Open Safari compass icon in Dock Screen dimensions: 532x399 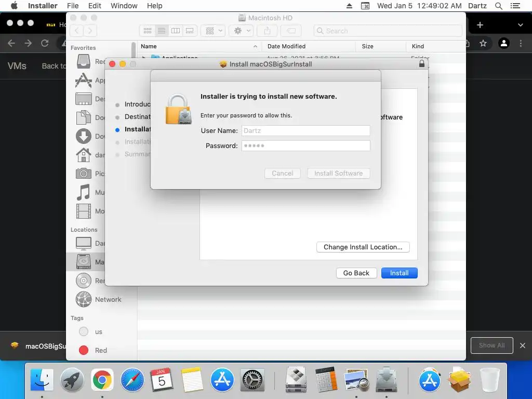point(132,380)
